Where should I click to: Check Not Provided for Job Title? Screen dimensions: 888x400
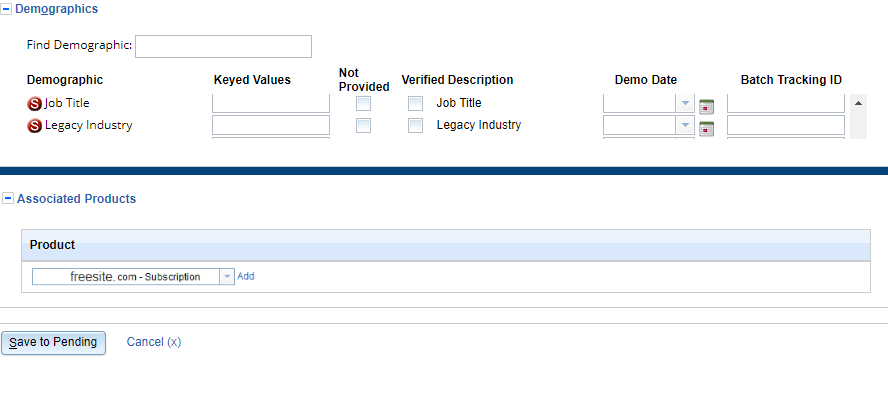click(x=364, y=103)
